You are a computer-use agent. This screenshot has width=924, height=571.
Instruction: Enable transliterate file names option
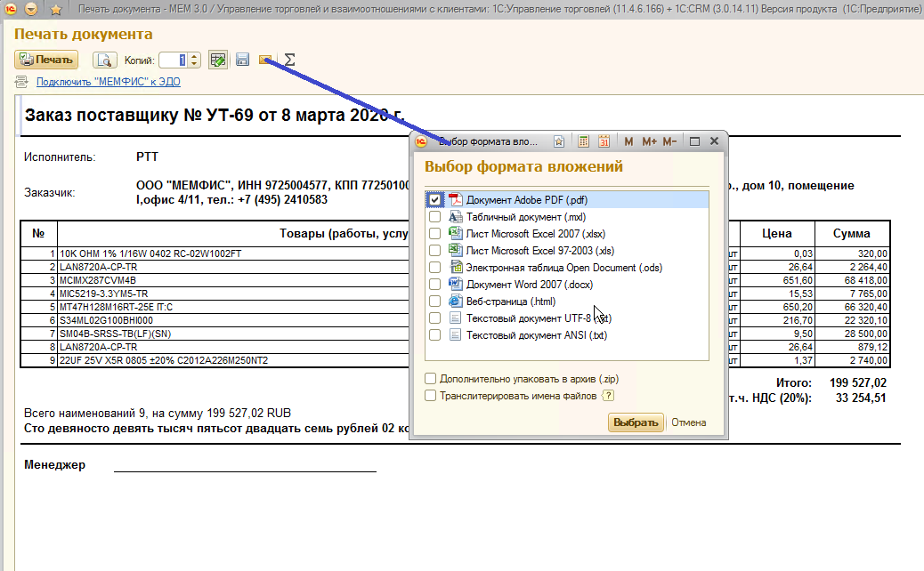click(x=431, y=397)
